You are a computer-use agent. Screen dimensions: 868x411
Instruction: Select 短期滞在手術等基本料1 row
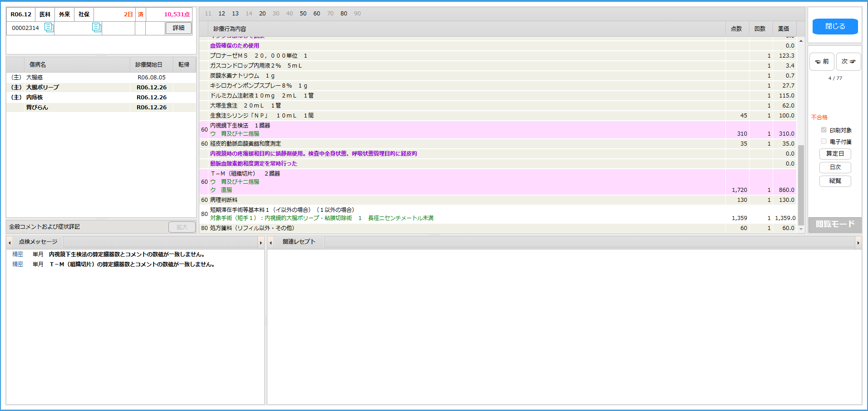pyautogui.click(x=498, y=214)
